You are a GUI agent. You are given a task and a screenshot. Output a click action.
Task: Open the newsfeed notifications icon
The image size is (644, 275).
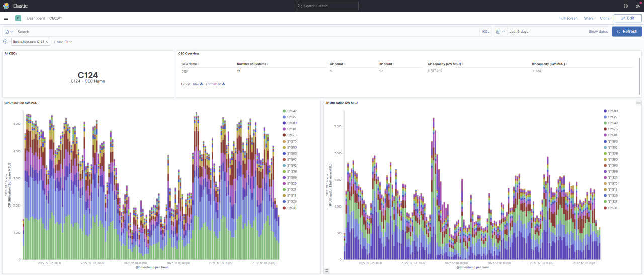(x=638, y=6)
